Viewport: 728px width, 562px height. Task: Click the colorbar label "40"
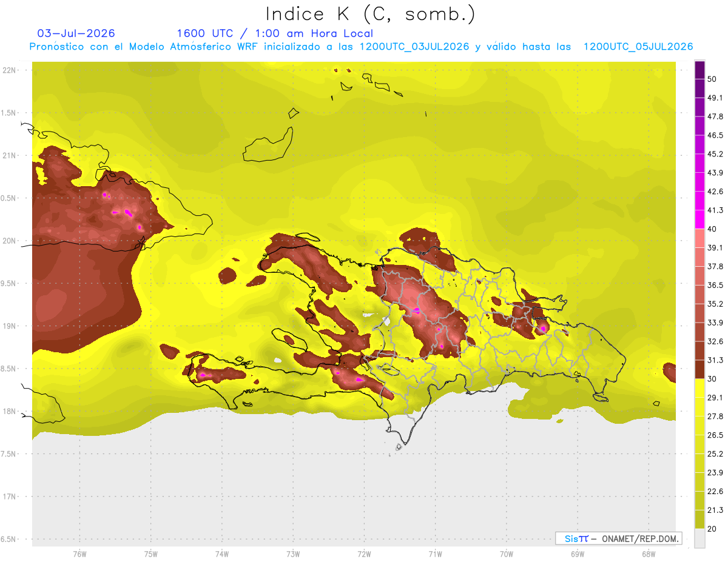click(x=713, y=229)
